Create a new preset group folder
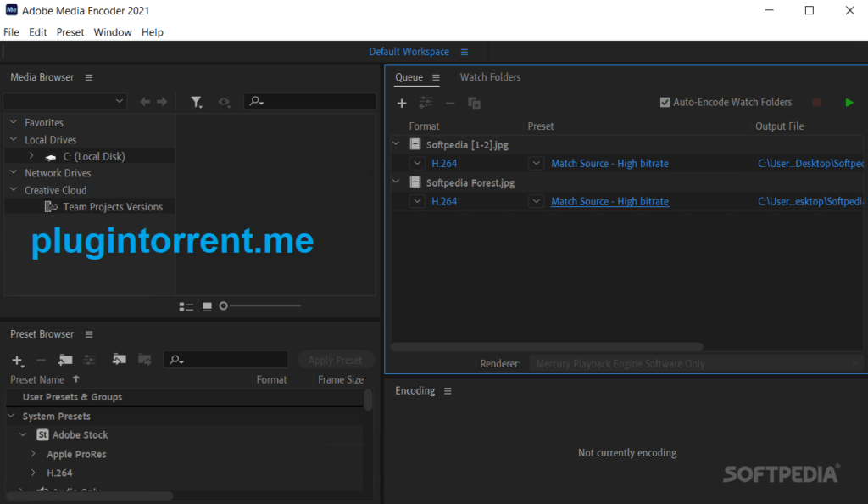 tap(65, 360)
